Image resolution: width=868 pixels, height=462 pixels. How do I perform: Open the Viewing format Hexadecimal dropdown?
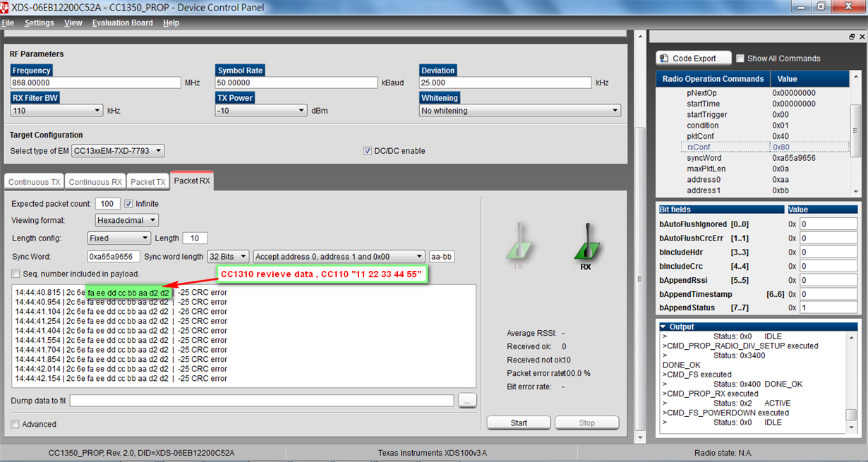[126, 220]
